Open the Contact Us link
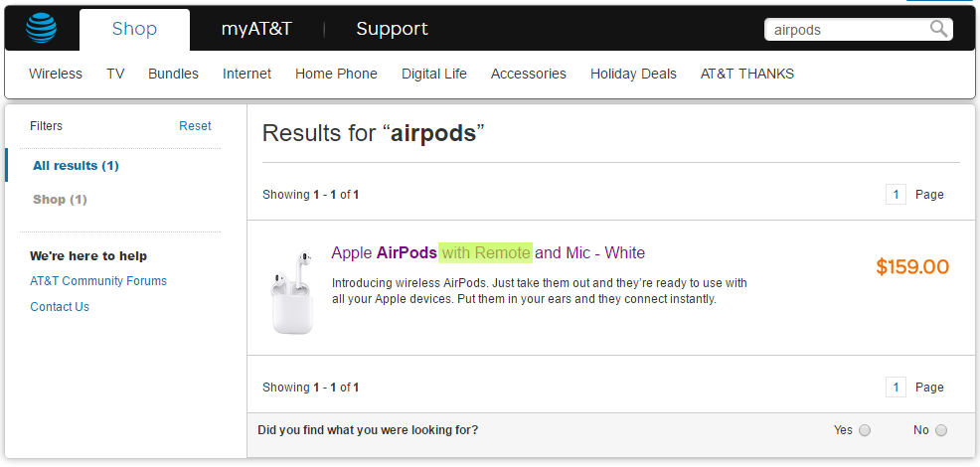The height and width of the screenshot is (467, 980). (60, 307)
